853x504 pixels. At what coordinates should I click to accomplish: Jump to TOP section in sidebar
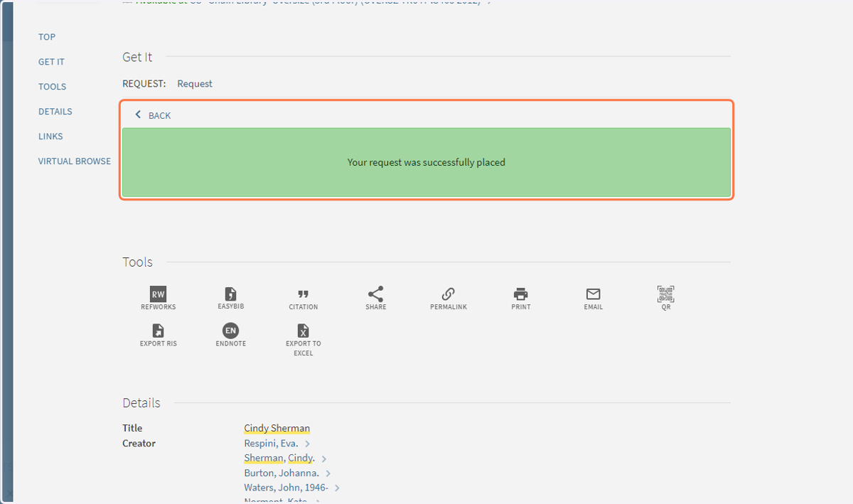47,37
